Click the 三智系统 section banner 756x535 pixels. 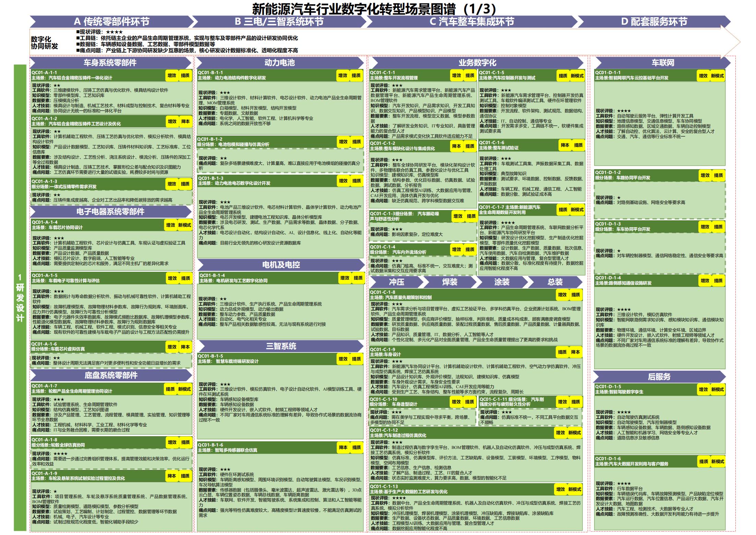pyautogui.click(x=281, y=346)
